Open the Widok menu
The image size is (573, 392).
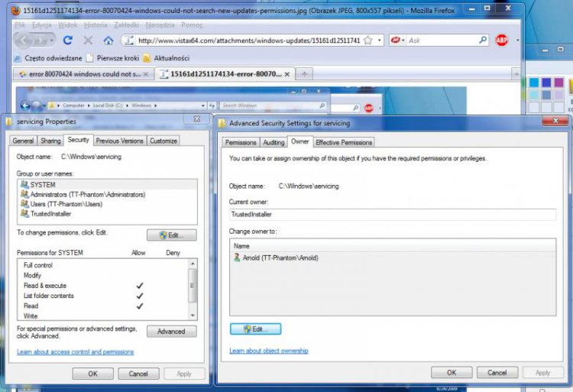click(67, 25)
